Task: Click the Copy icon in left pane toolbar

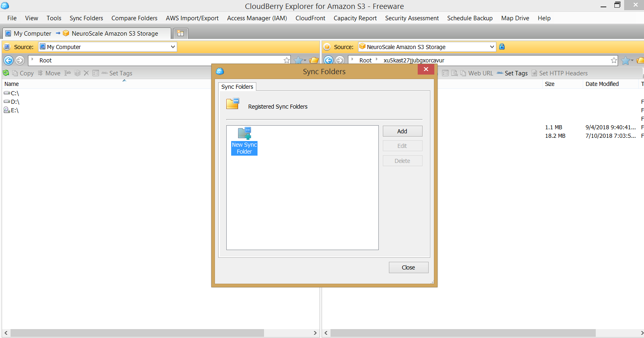Action: tap(15, 73)
